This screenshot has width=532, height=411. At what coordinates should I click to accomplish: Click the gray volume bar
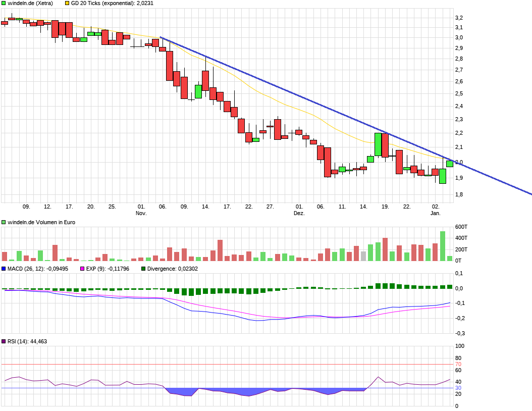coord(363,255)
